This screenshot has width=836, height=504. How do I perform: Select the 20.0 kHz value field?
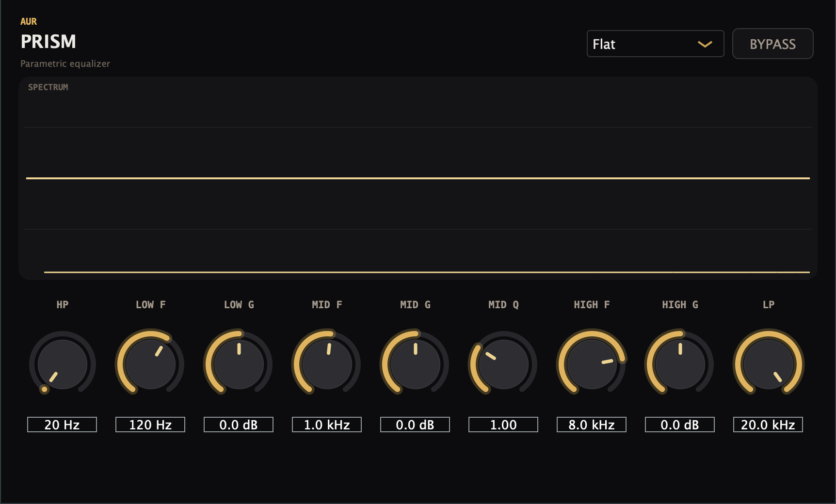tap(768, 425)
